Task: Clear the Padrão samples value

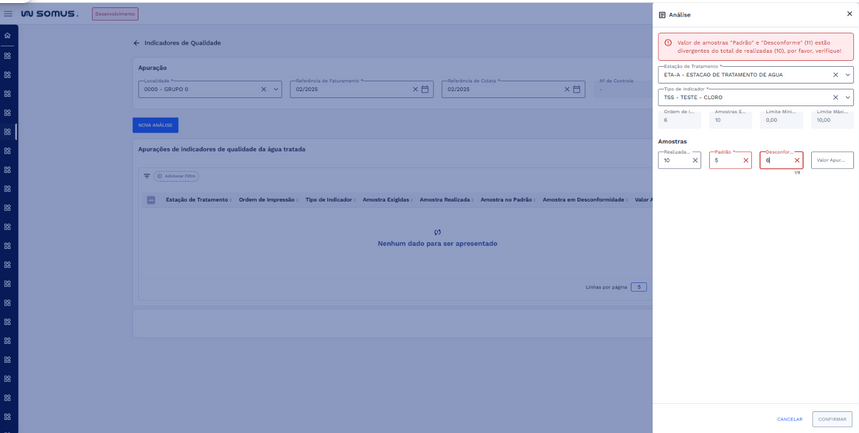Action: point(745,160)
